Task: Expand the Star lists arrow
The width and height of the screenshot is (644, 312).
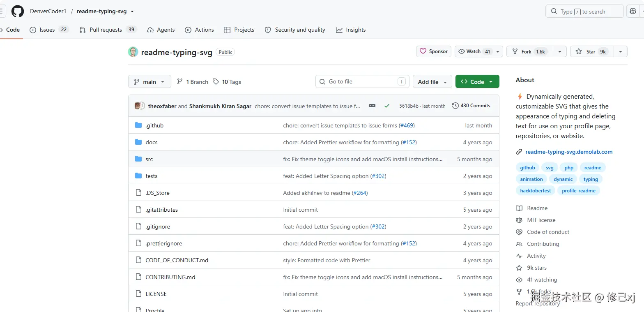Action: click(621, 51)
